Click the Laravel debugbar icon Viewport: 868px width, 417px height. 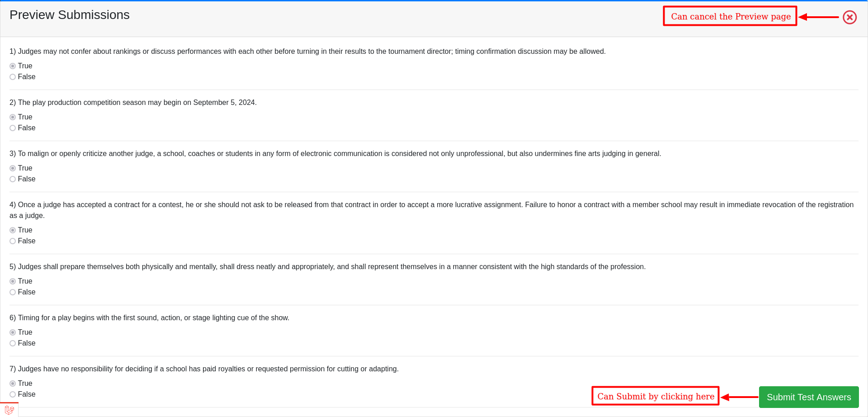pyautogui.click(x=9, y=410)
